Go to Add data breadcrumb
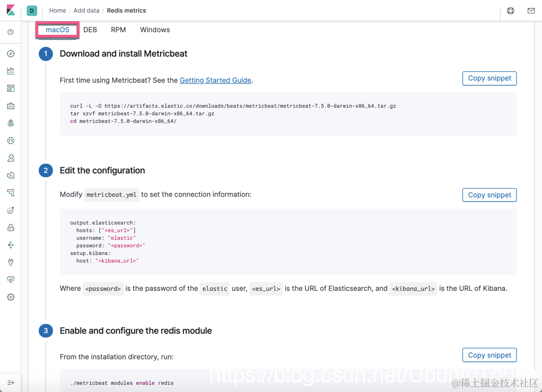 pyautogui.click(x=87, y=11)
